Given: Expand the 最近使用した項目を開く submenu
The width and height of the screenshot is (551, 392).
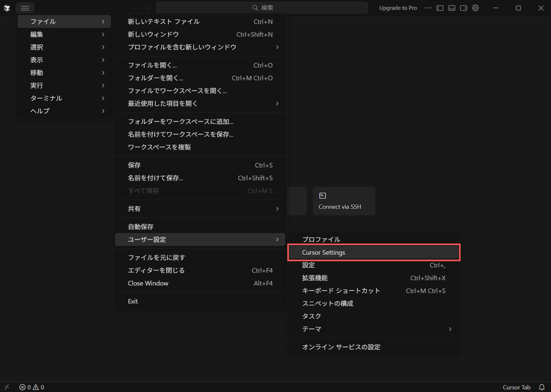Looking at the screenshot, I should pos(200,104).
